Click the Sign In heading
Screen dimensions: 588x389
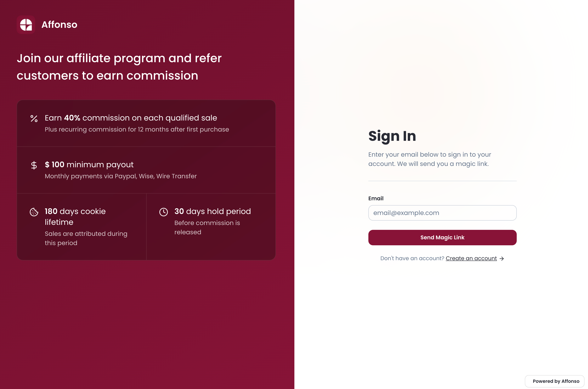pyautogui.click(x=392, y=136)
